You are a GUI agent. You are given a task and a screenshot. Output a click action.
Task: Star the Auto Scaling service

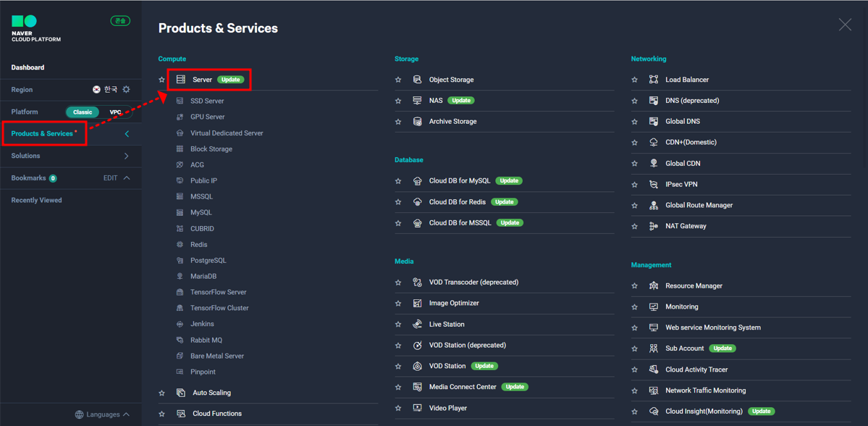pos(161,393)
